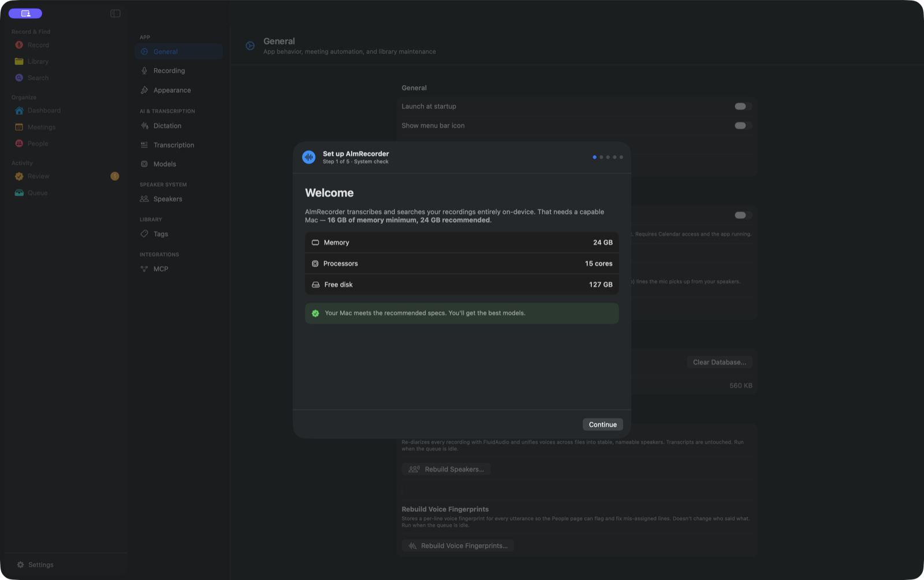Click the Review notification count badge

pos(115,176)
